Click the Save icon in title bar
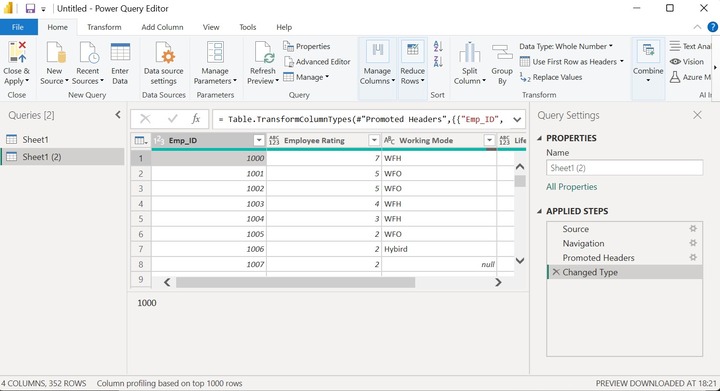This screenshot has width=720, height=391. 30,8
